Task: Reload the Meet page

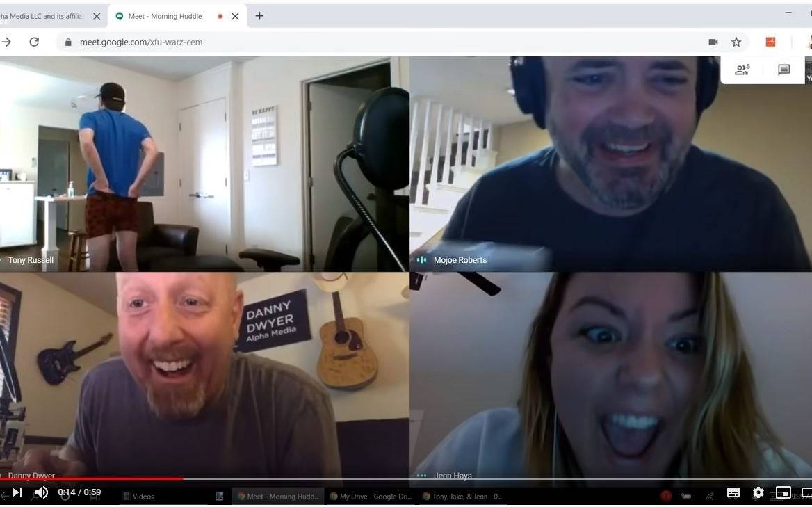Action: 34,42
